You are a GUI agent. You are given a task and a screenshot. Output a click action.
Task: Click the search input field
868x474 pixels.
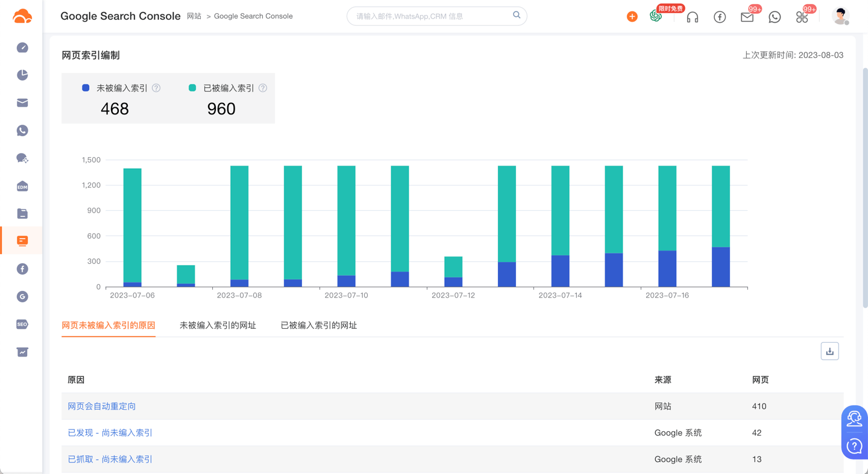pos(437,16)
